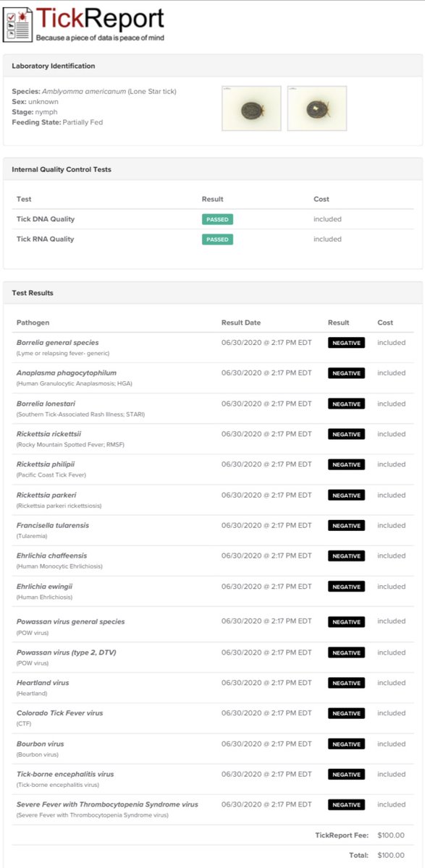Click NEGATIVE badge for Bourbon virus
The height and width of the screenshot is (868, 425).
[346, 744]
